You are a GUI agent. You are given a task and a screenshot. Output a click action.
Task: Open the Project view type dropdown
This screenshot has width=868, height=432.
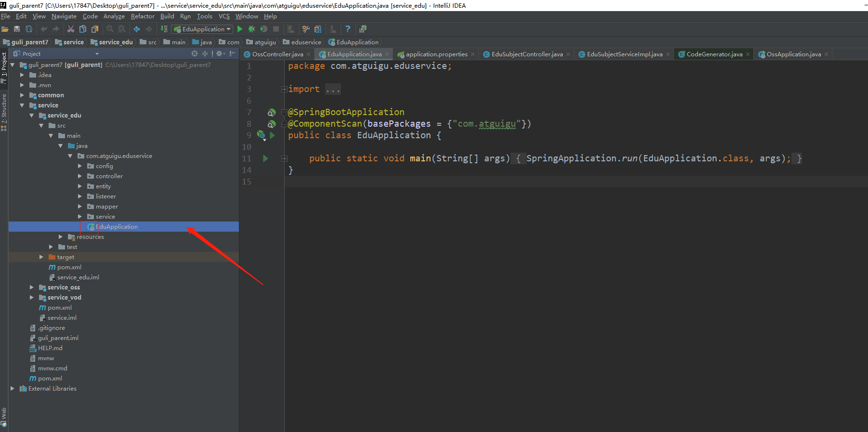[x=97, y=54]
